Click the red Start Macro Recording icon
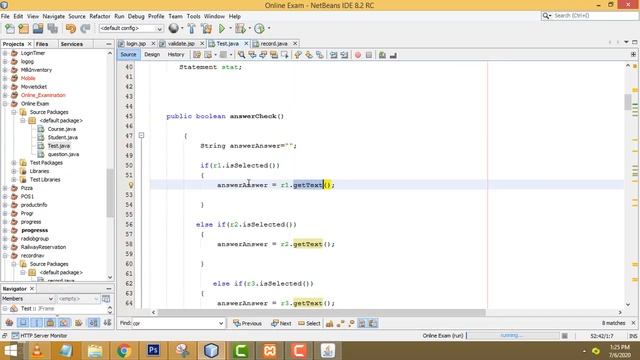Screen dimensions: 640x360 click(x=358, y=55)
